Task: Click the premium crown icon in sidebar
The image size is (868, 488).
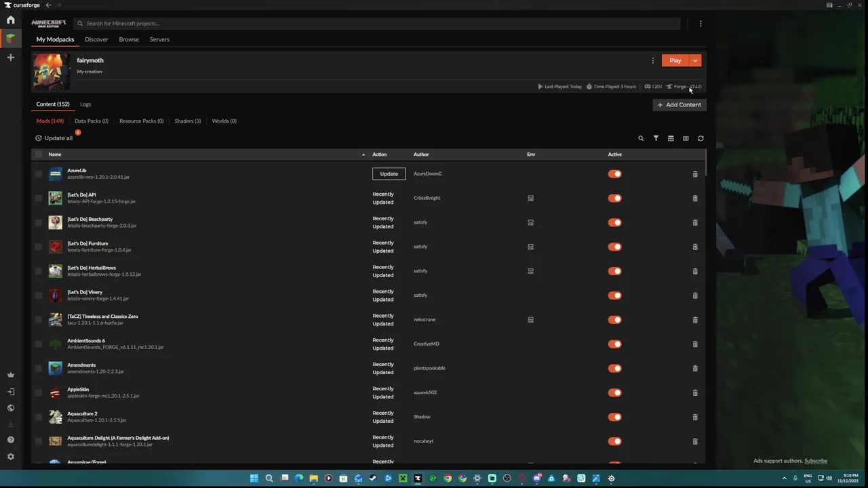Action: [10, 375]
